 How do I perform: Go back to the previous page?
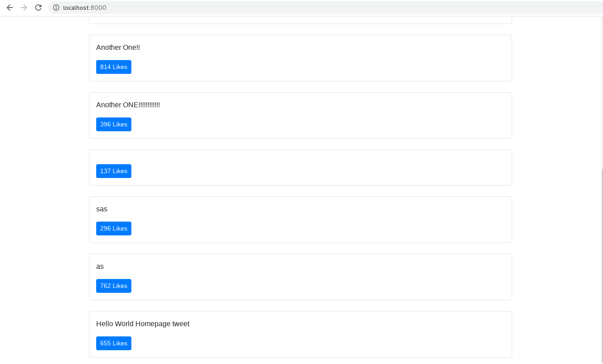10,8
